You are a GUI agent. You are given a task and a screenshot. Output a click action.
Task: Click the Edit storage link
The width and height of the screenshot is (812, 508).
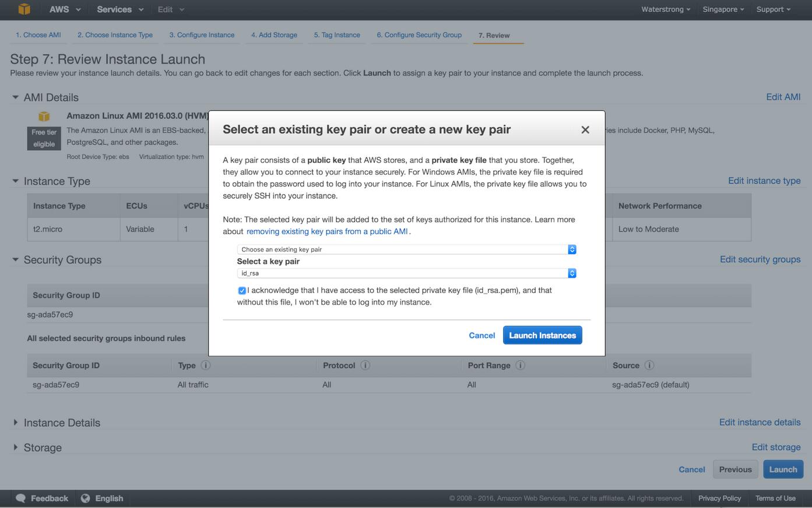(x=776, y=447)
